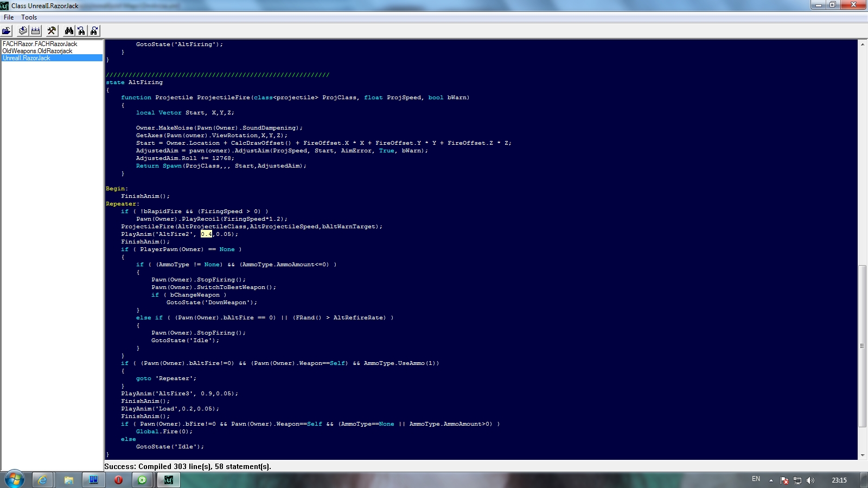Click the compile changed scripts icon
The image size is (868, 488).
[x=23, y=31]
